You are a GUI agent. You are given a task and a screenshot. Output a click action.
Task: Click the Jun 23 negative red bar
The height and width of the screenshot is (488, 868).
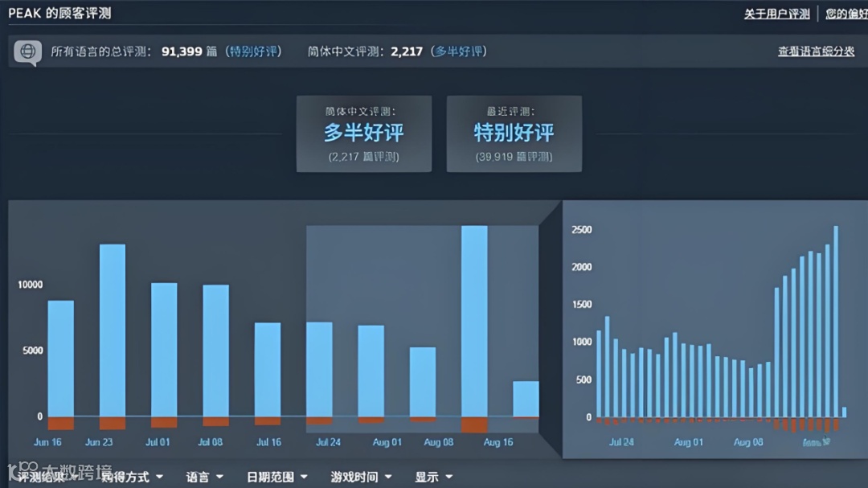pyautogui.click(x=113, y=423)
